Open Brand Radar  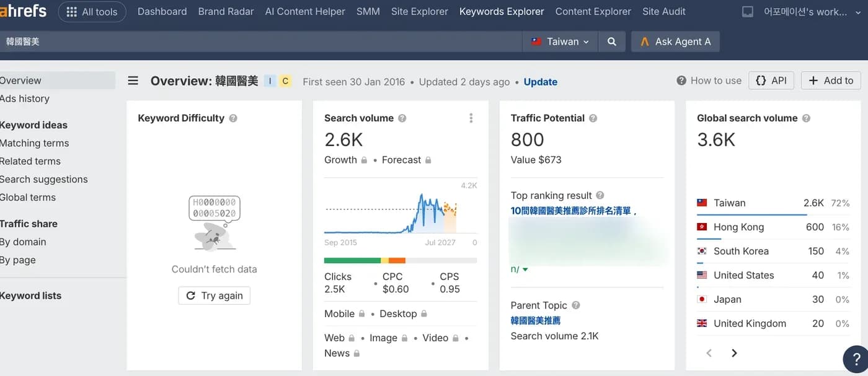(226, 11)
